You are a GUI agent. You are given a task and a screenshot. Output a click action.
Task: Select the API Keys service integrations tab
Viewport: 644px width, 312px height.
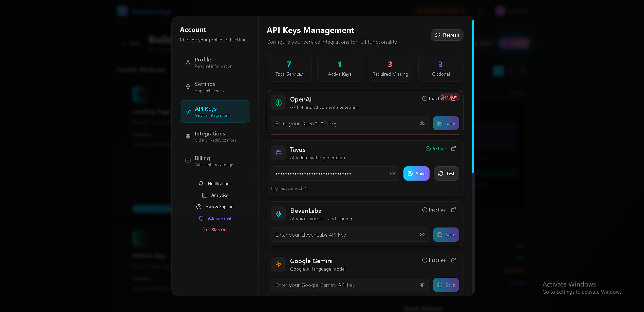215,111
